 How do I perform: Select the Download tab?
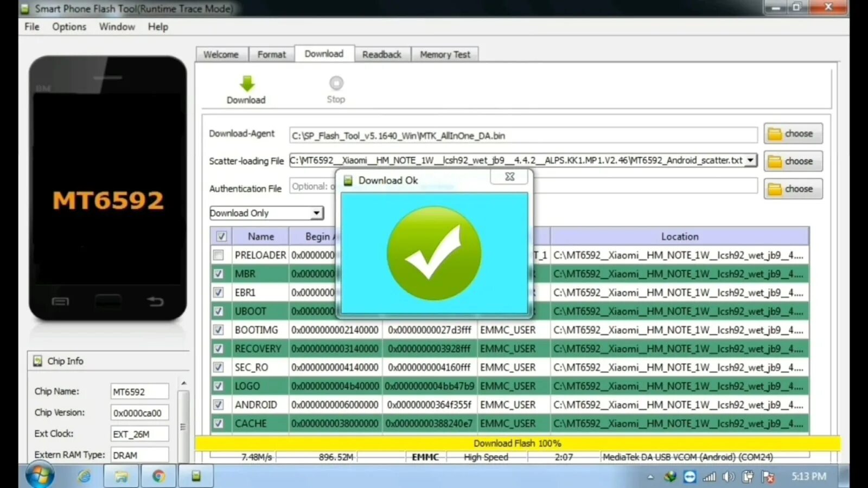click(x=324, y=54)
